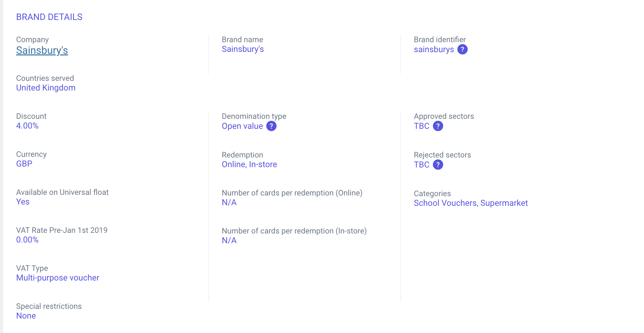Click United Kingdom under Countries served
The height and width of the screenshot is (333, 644).
(x=46, y=88)
